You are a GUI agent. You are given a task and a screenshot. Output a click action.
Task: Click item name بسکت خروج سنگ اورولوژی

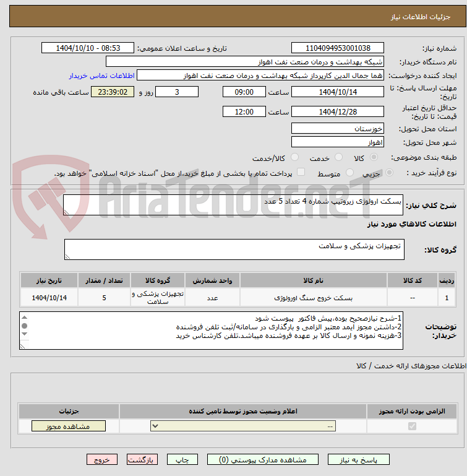pos(314,298)
